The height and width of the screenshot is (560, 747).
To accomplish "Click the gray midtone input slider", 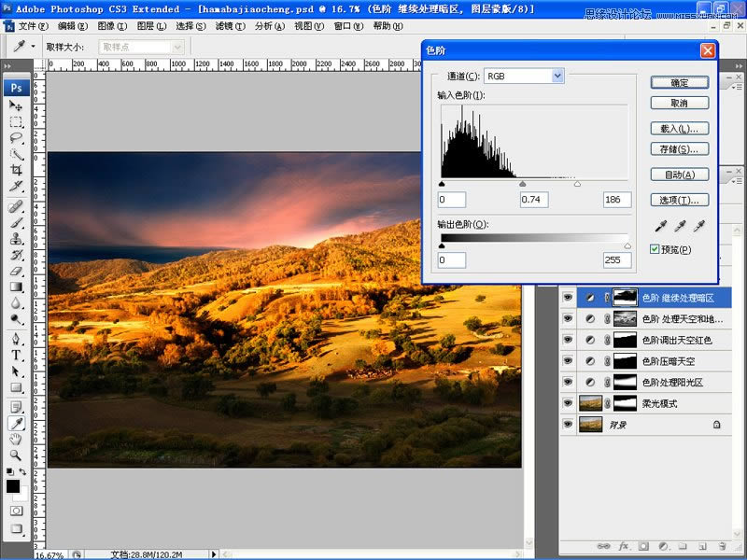I will pyautogui.click(x=523, y=185).
